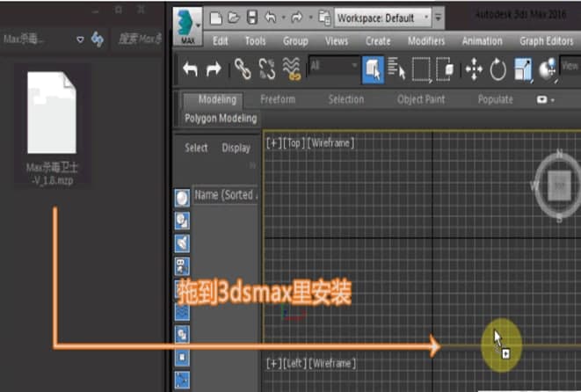Toggle Display Groups filter in Scene Explorer

pyautogui.click(x=182, y=335)
